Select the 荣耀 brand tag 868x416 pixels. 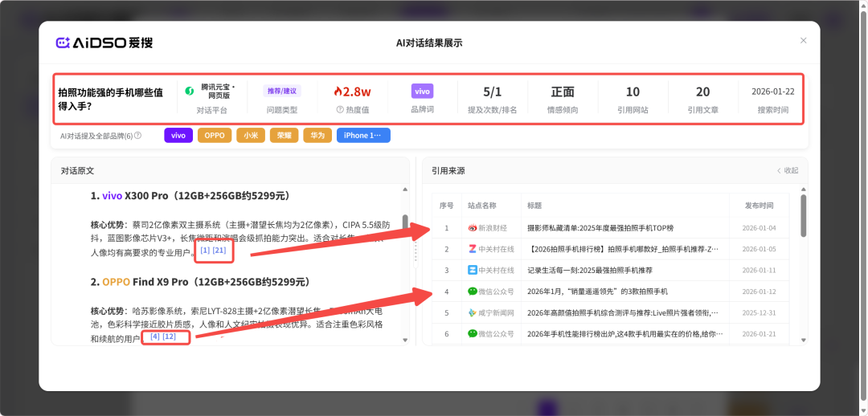[283, 136]
